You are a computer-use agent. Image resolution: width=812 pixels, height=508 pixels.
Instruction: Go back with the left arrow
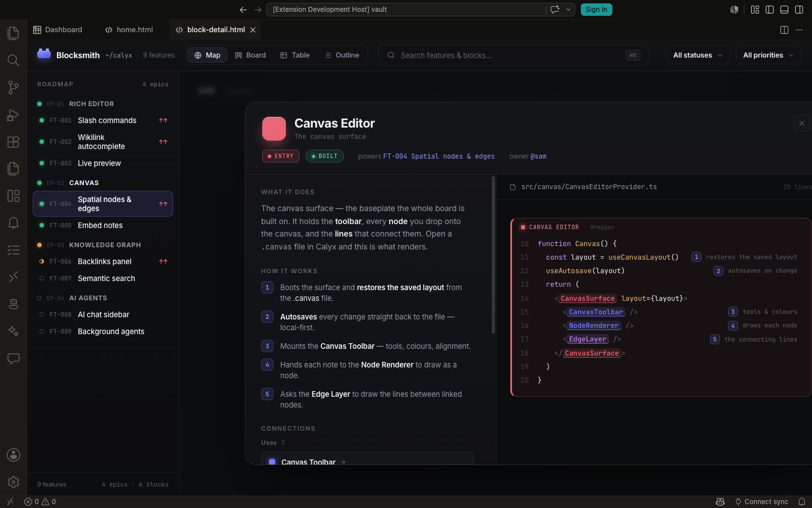(x=243, y=10)
